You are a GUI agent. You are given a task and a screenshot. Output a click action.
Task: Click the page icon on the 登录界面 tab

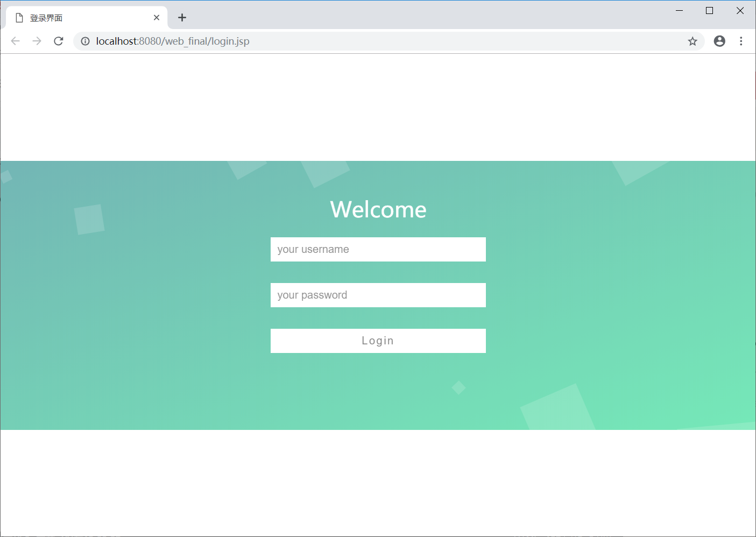point(20,17)
